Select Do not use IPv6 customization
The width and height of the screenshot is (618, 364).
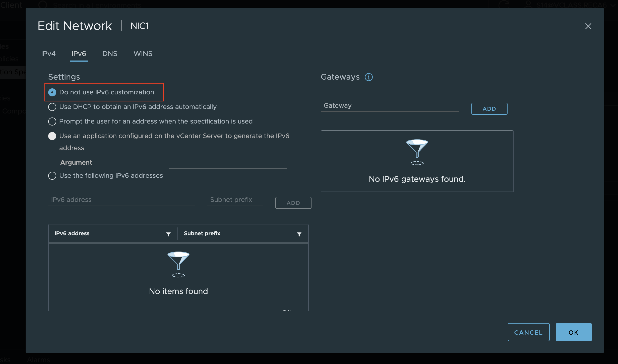point(52,92)
